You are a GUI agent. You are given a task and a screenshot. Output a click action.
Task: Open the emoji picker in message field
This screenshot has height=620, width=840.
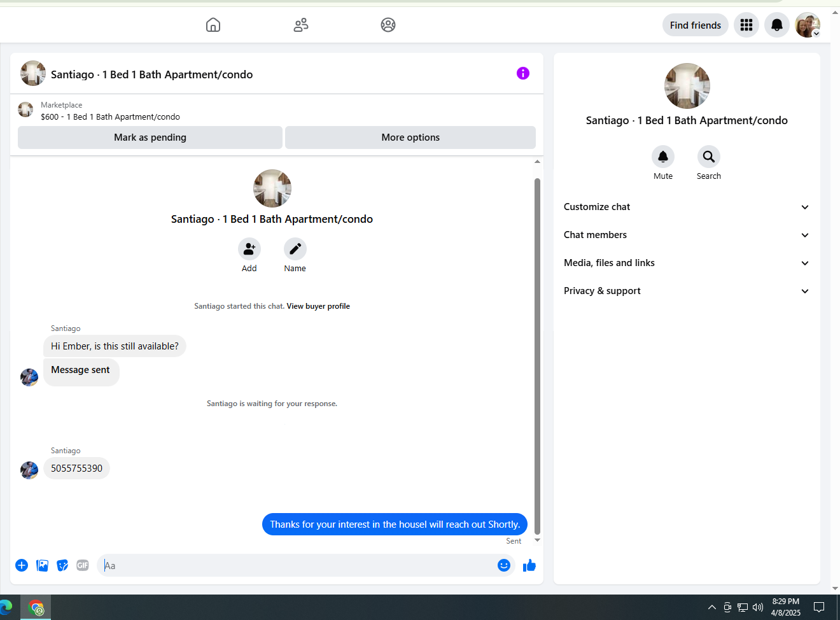(x=504, y=565)
